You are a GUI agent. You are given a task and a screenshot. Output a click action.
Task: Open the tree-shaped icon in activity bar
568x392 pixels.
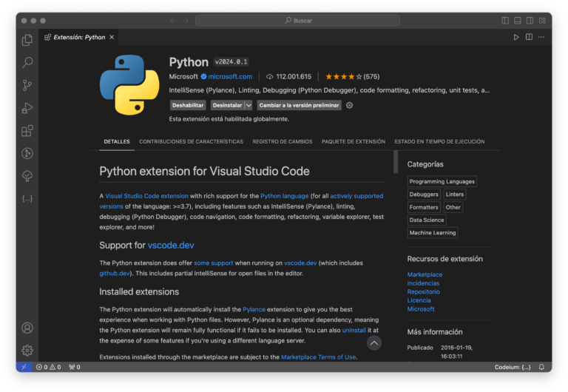pyautogui.click(x=27, y=176)
